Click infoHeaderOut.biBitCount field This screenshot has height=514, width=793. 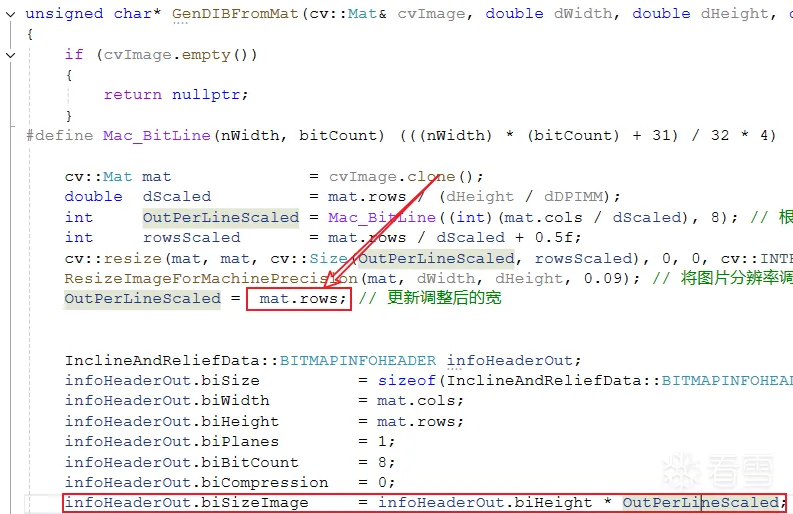pos(182,462)
